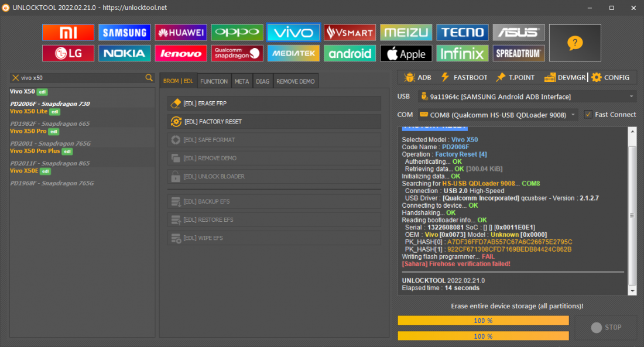This screenshot has height=347, width=644.
Task: Switch to the REMOVE DEMO tab
Action: coord(296,81)
